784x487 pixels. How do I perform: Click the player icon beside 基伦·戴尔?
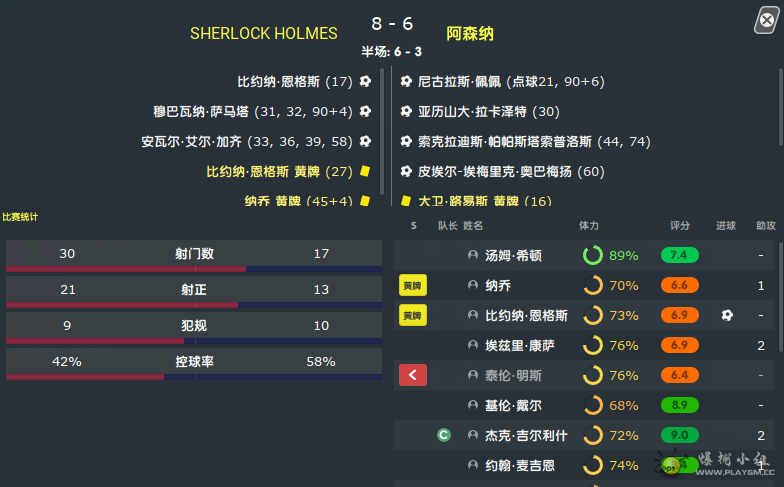(472, 404)
